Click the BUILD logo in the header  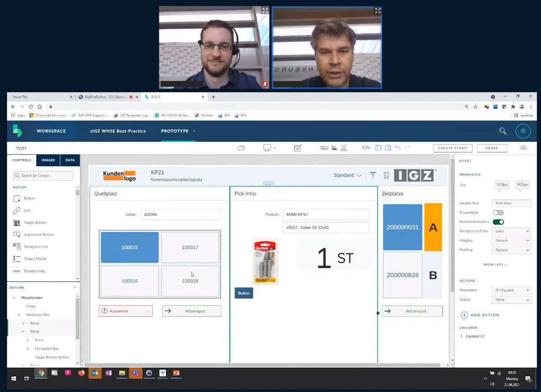(17, 131)
